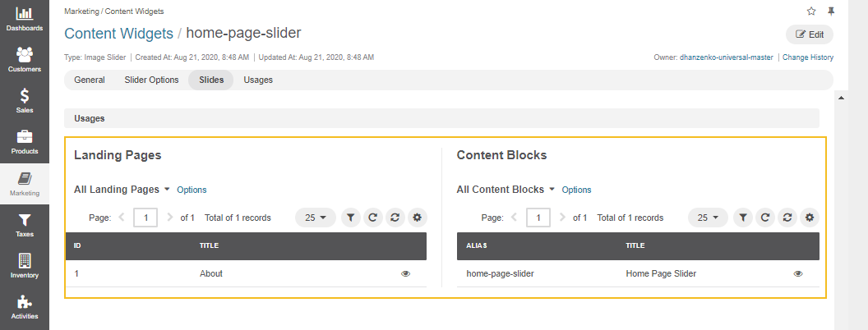
Task: Open the Customers sidebar section
Action: click(25, 60)
